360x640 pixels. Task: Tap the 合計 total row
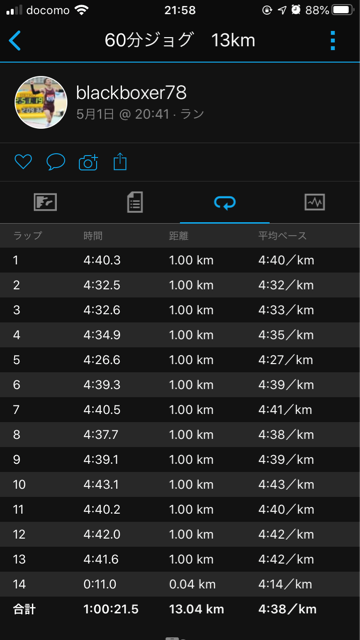(180, 609)
